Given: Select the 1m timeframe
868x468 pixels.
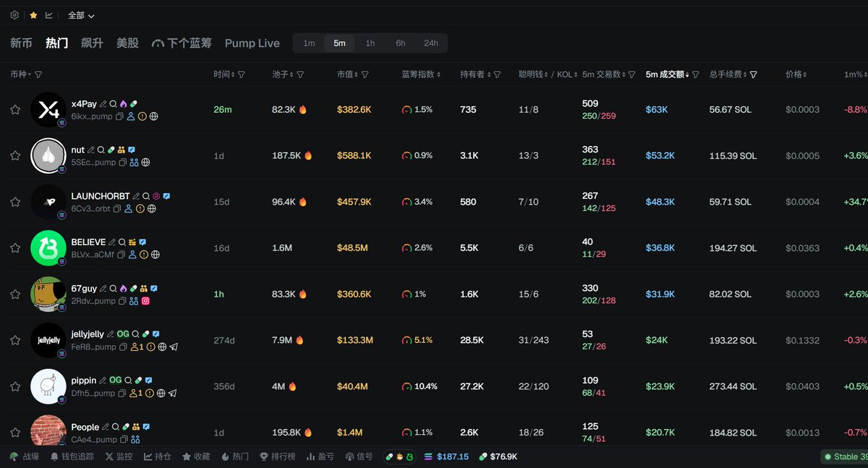Looking at the screenshot, I should point(309,43).
